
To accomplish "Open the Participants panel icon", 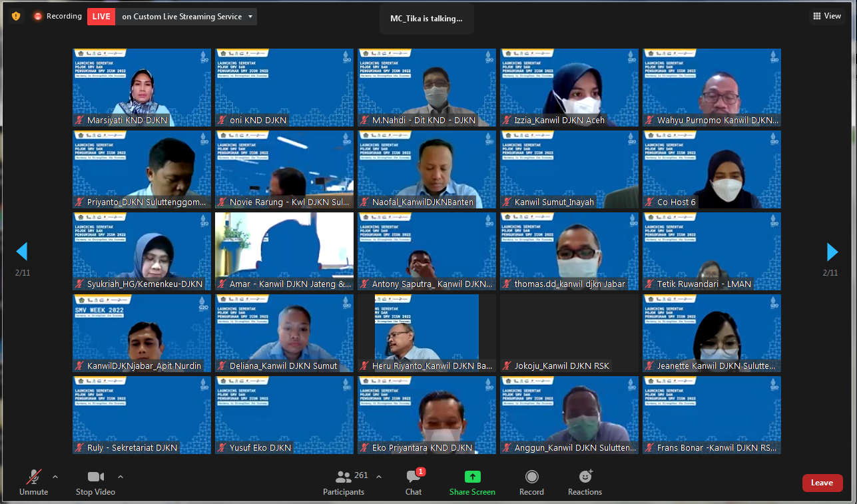I will [343, 477].
